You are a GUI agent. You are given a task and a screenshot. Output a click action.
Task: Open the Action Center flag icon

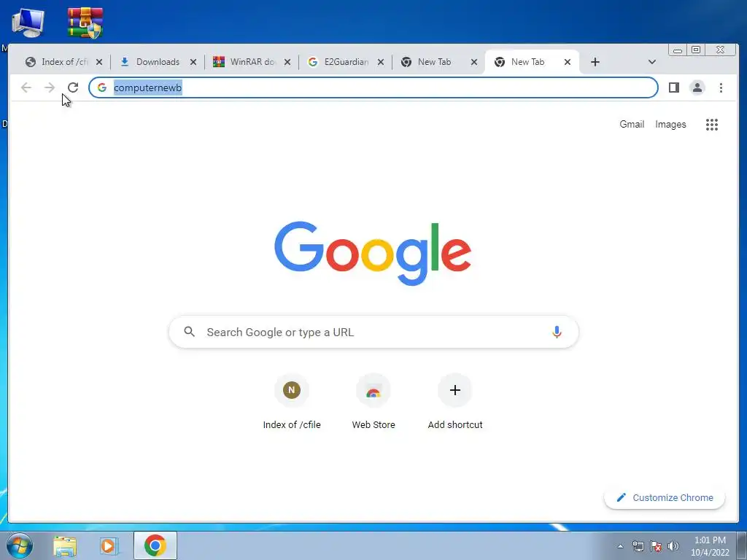click(x=656, y=546)
